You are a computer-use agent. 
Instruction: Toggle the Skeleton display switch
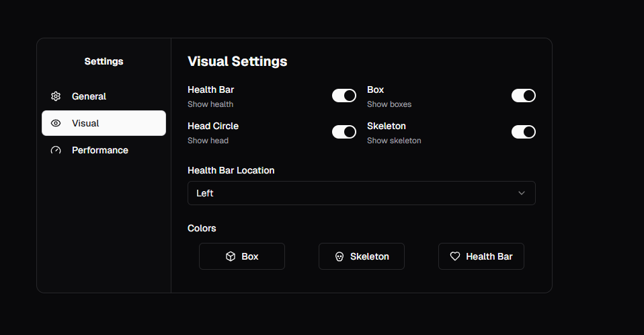click(x=523, y=132)
